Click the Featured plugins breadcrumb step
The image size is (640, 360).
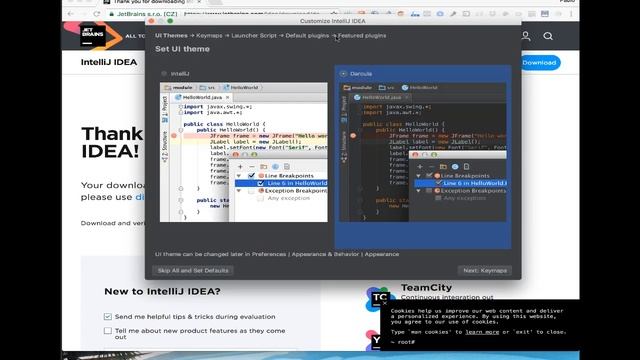click(362, 36)
